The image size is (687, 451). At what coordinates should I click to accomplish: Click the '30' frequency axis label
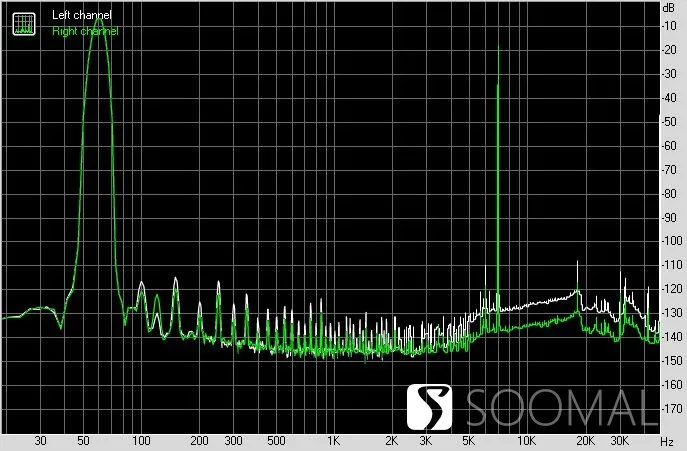point(40,440)
